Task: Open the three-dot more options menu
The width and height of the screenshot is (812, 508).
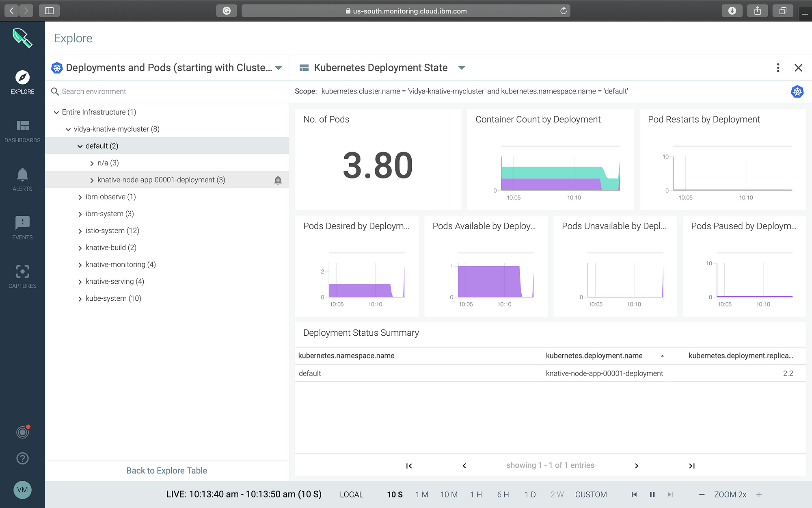Action: pos(778,68)
